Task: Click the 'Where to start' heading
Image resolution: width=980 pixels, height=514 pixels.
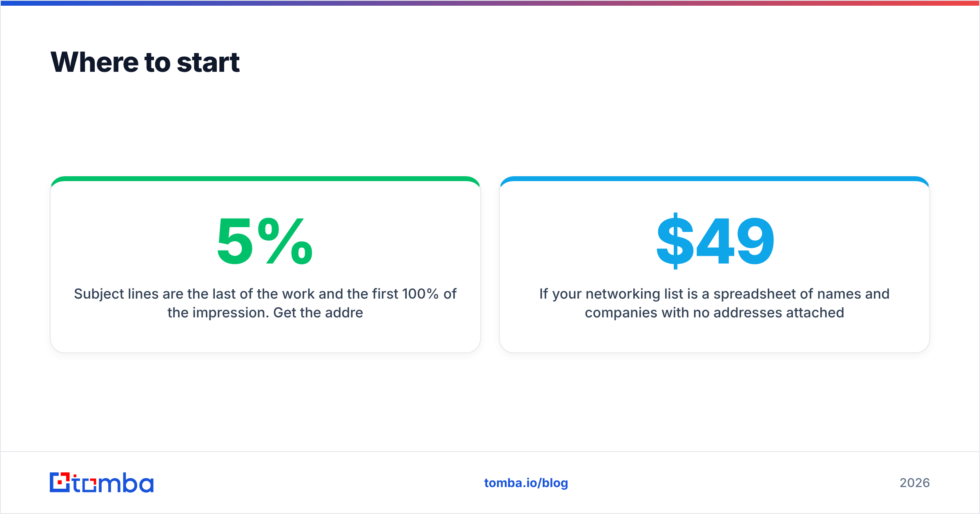Action: point(145,62)
